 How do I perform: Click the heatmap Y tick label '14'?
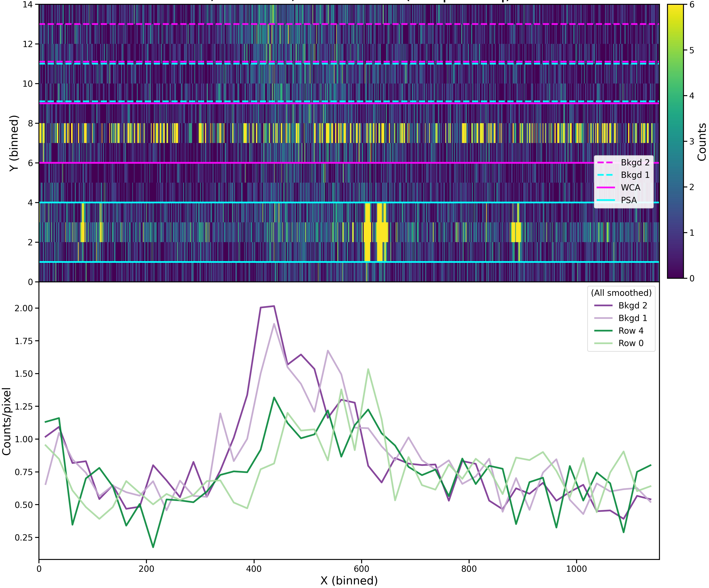coord(28,5)
